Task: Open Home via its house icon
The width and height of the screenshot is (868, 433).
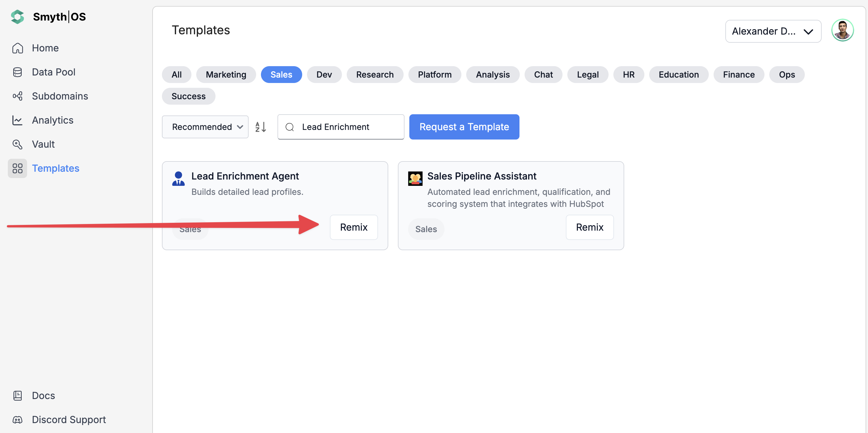Action: [x=17, y=48]
